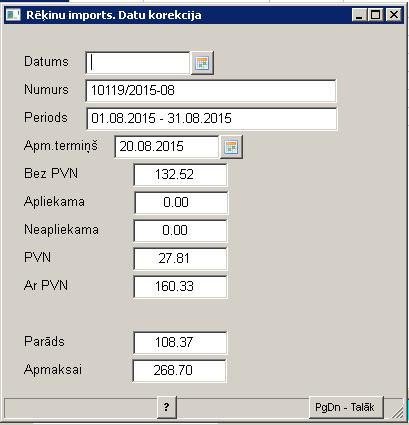Click the Neapliekama value field
Image resolution: width=409 pixels, height=425 pixels.
pyautogui.click(x=180, y=231)
